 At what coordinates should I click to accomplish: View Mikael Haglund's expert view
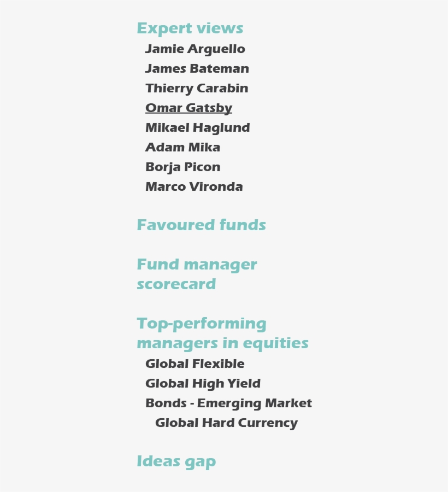click(x=198, y=128)
